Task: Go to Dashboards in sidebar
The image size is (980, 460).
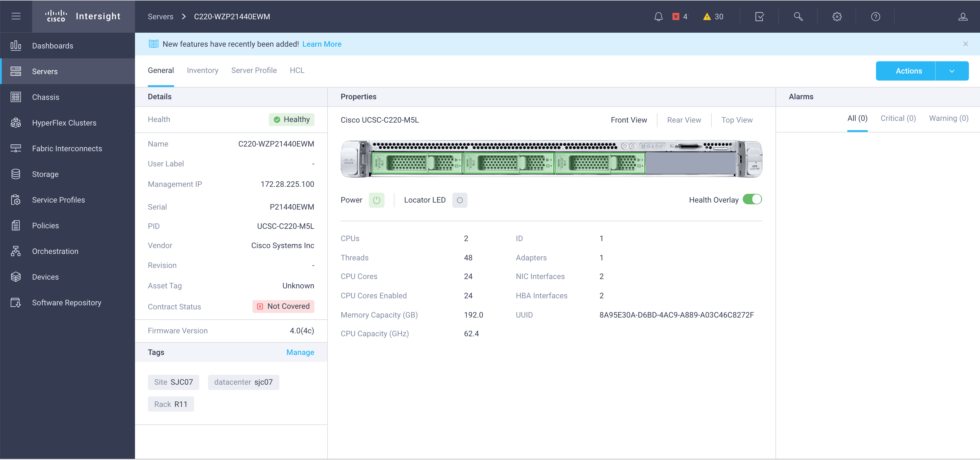Action: pos(68,46)
